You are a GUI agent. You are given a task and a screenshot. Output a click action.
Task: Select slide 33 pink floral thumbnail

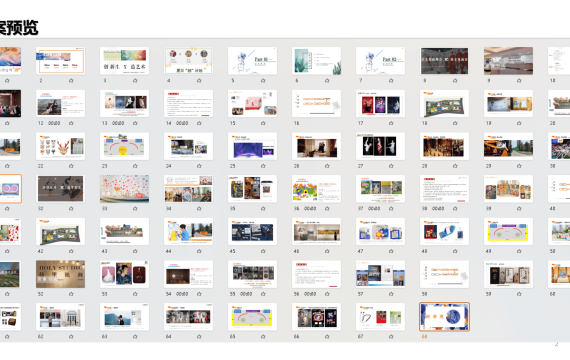[x=124, y=189]
